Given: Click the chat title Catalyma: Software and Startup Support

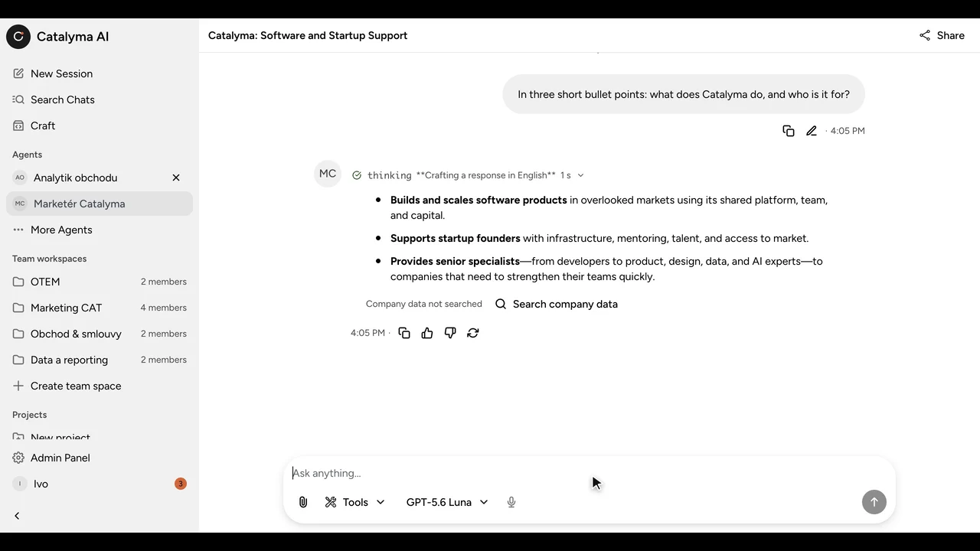Looking at the screenshot, I should point(308,35).
